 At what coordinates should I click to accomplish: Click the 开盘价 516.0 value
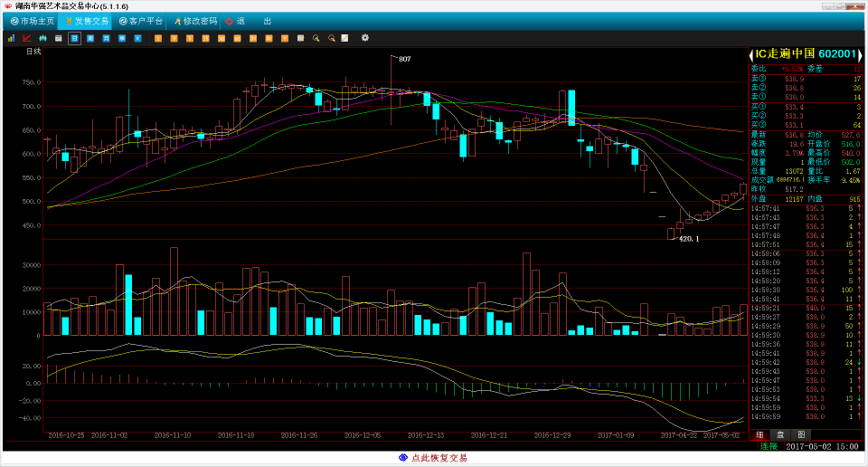[851, 144]
